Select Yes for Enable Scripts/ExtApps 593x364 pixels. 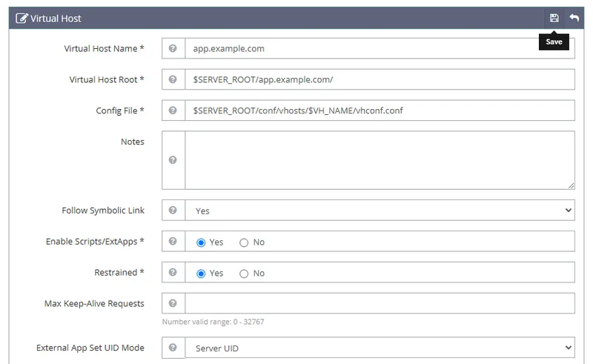coord(201,242)
